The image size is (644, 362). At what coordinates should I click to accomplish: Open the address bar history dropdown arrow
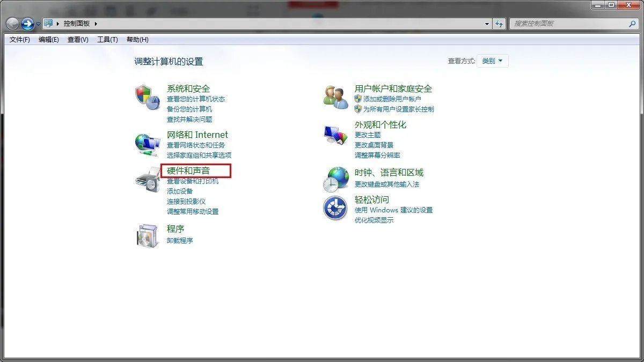[x=487, y=23]
